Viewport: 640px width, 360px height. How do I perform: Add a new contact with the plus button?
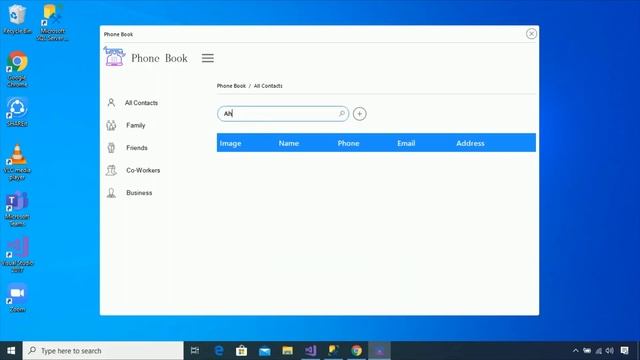pyautogui.click(x=360, y=113)
